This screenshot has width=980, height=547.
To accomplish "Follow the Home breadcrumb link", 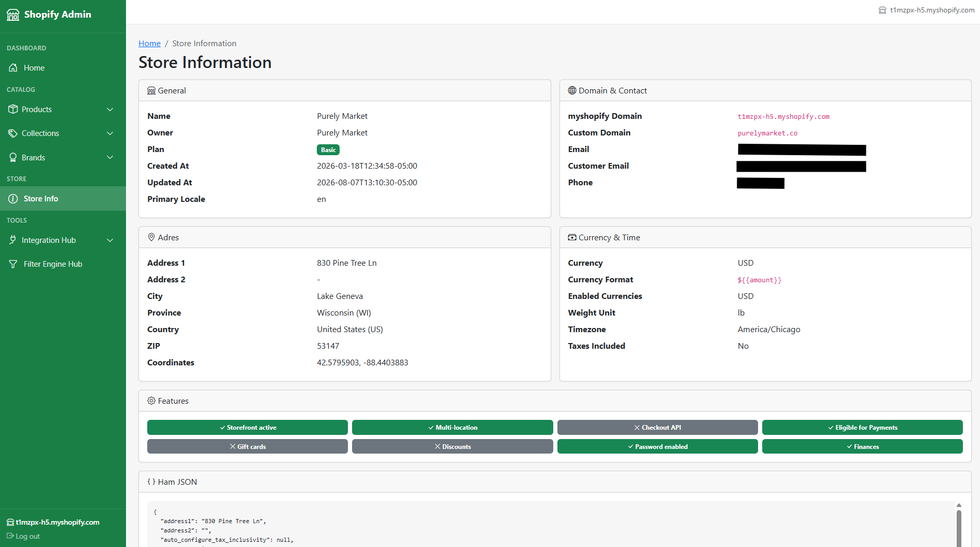I will click(x=149, y=44).
